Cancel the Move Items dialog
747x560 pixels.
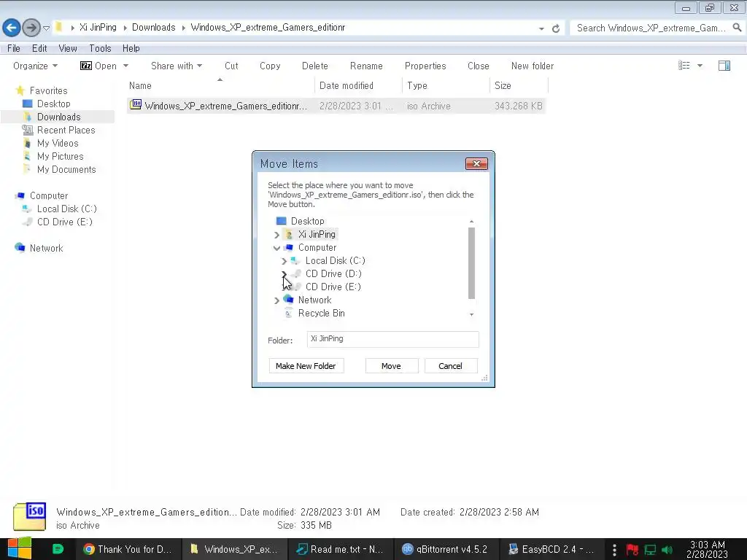click(x=451, y=366)
